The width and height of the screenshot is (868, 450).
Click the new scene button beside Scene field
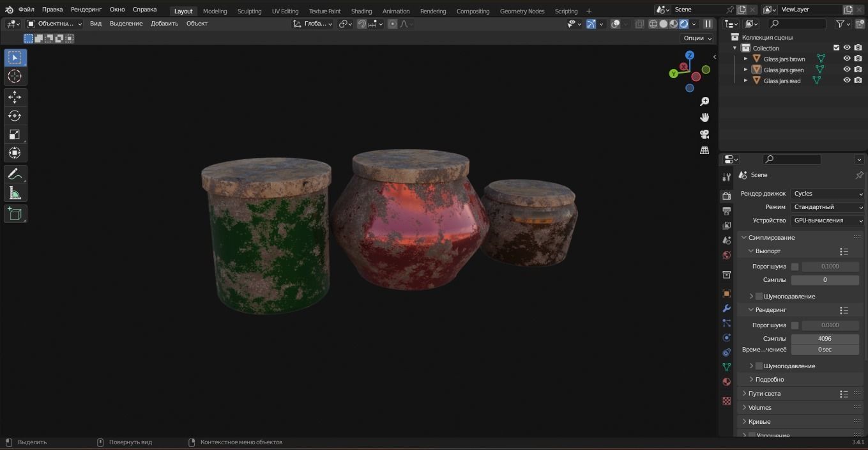tap(742, 10)
